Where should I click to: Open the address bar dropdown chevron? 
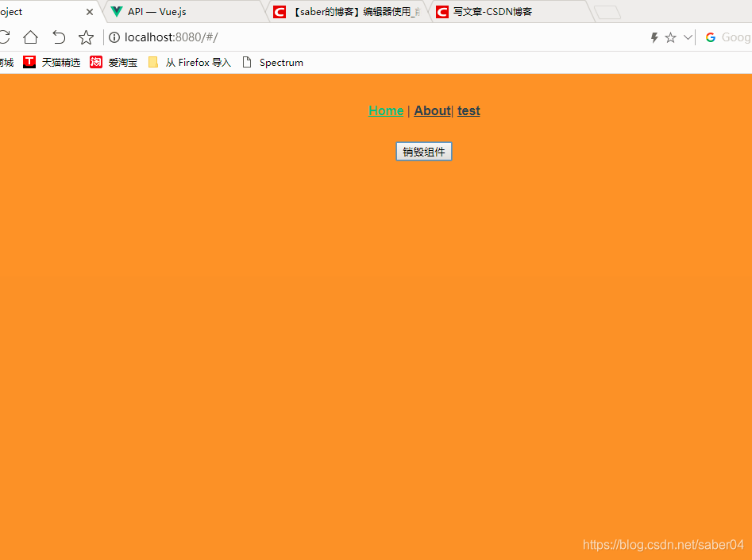pyautogui.click(x=688, y=37)
